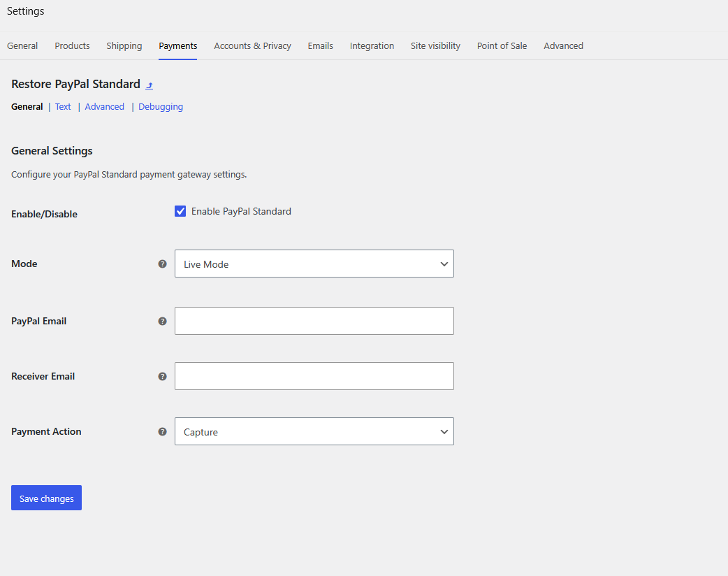Open the Advanced top settings tab
This screenshot has width=728, height=576.
pyautogui.click(x=564, y=46)
